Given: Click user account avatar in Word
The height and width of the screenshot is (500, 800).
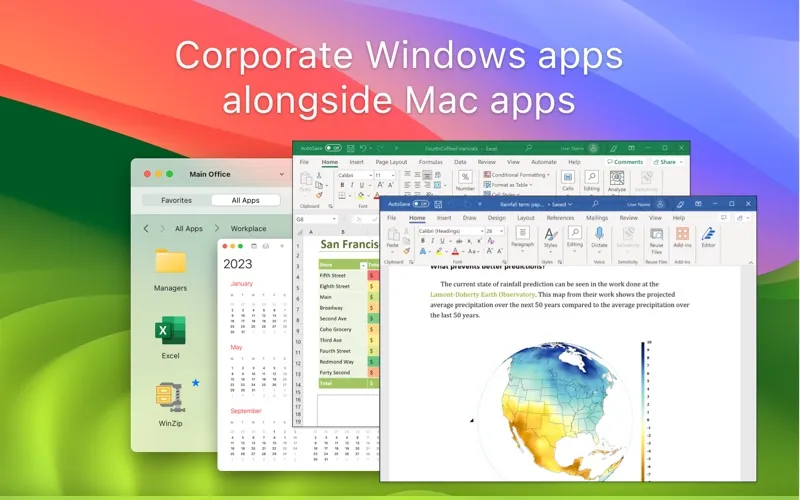Looking at the screenshot, I should pyautogui.click(x=660, y=204).
